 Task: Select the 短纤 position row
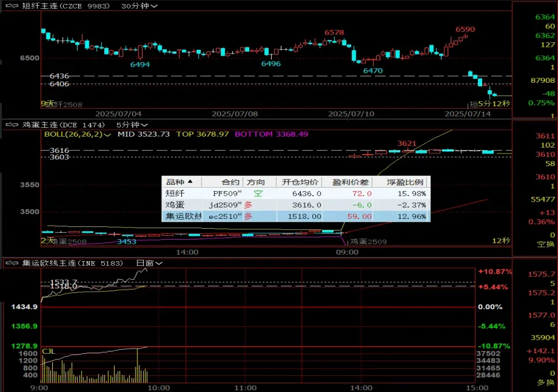[296, 193]
